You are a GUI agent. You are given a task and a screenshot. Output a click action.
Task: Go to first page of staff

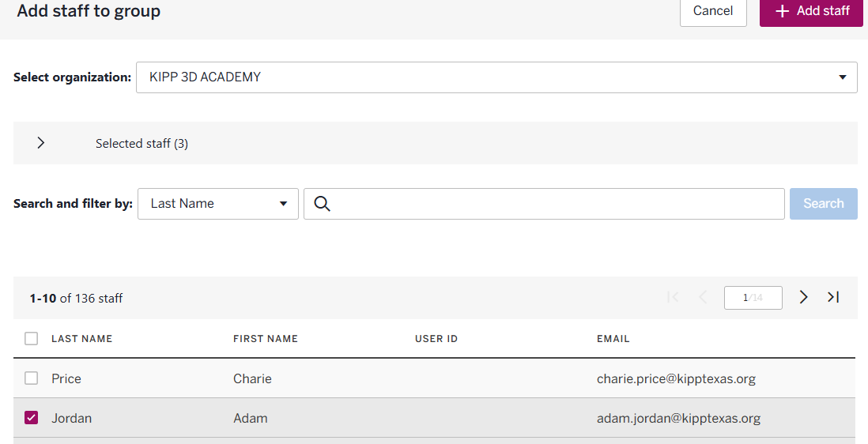674,297
